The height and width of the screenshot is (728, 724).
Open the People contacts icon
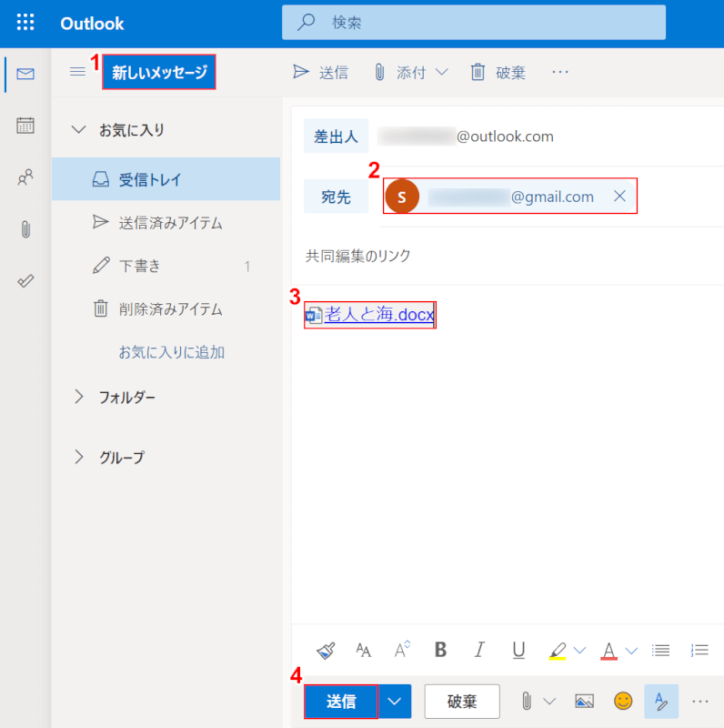25,178
